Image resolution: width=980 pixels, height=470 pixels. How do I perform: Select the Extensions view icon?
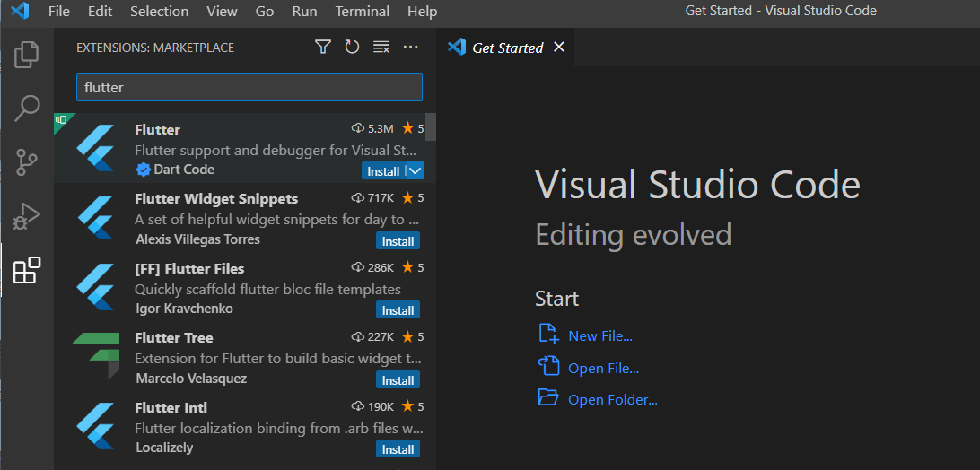click(x=27, y=271)
